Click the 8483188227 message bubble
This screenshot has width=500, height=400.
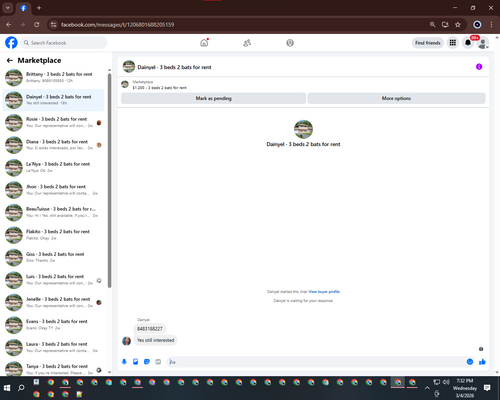click(150, 329)
